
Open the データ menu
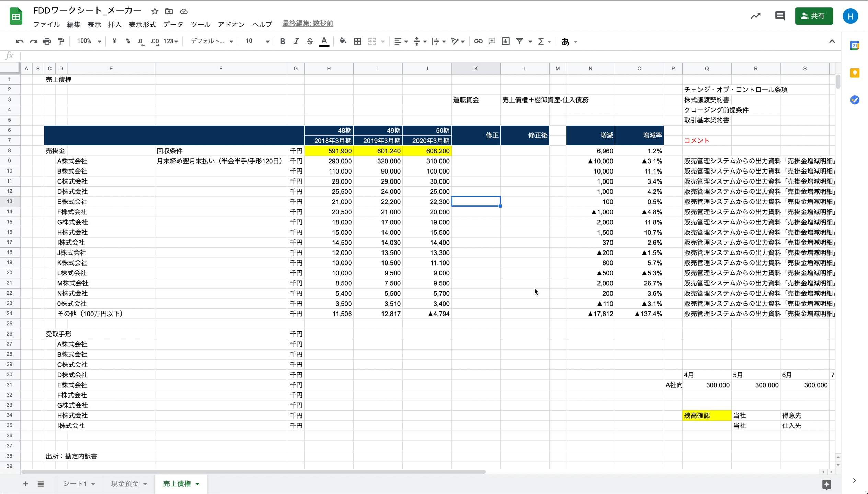tap(173, 24)
